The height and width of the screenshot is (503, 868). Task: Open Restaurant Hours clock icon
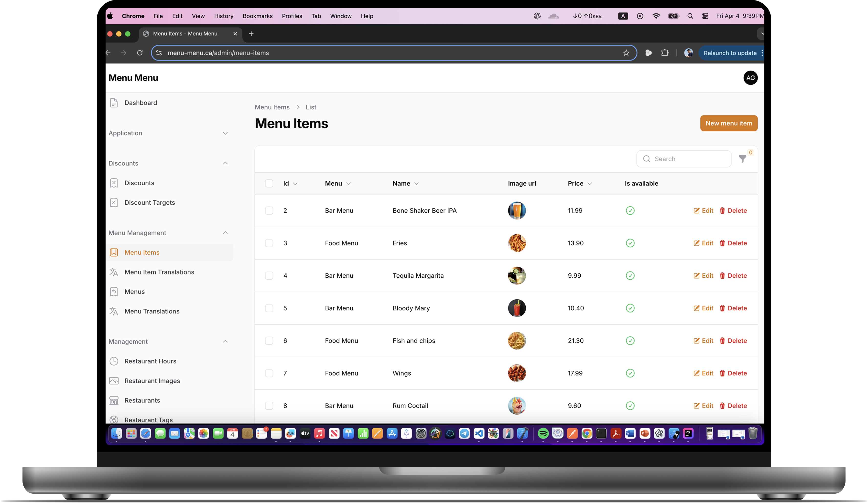click(114, 361)
